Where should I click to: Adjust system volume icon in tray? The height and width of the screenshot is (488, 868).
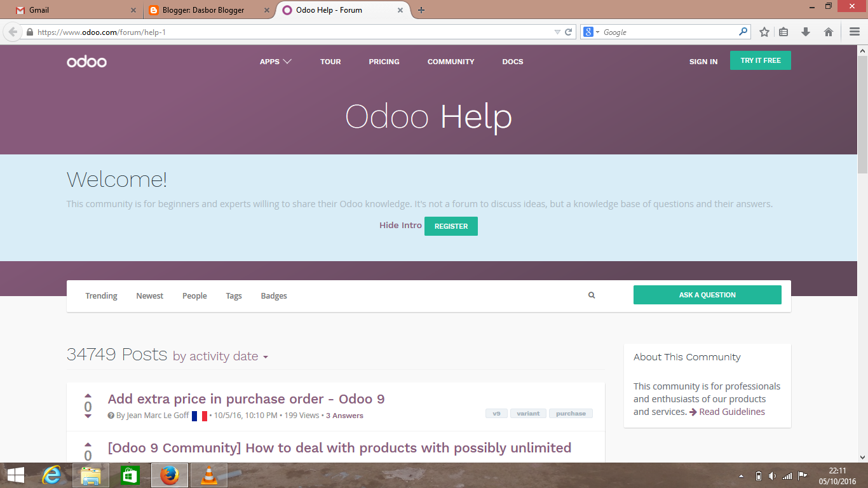pos(772,475)
